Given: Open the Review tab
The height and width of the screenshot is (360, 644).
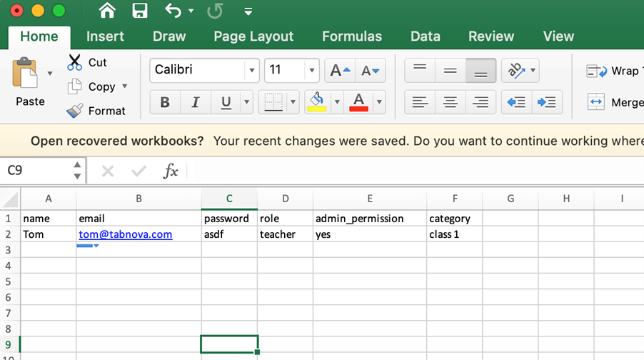Looking at the screenshot, I should click(x=491, y=36).
